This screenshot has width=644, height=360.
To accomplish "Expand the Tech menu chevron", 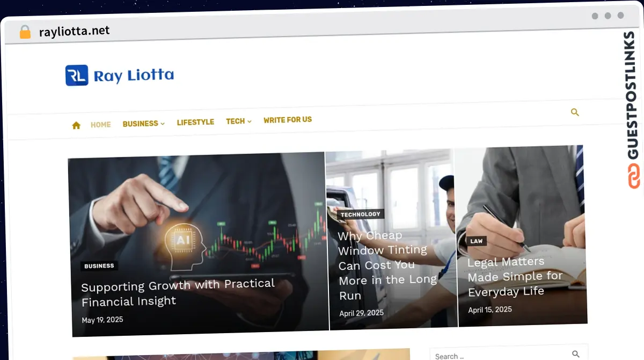I will [250, 121].
